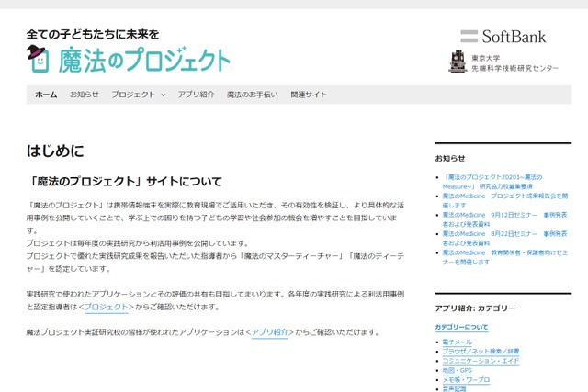The height and width of the screenshot is (392, 588).
Task: Open the 教育関係者・保護者向けセミナー news link
Action: [x=504, y=257]
